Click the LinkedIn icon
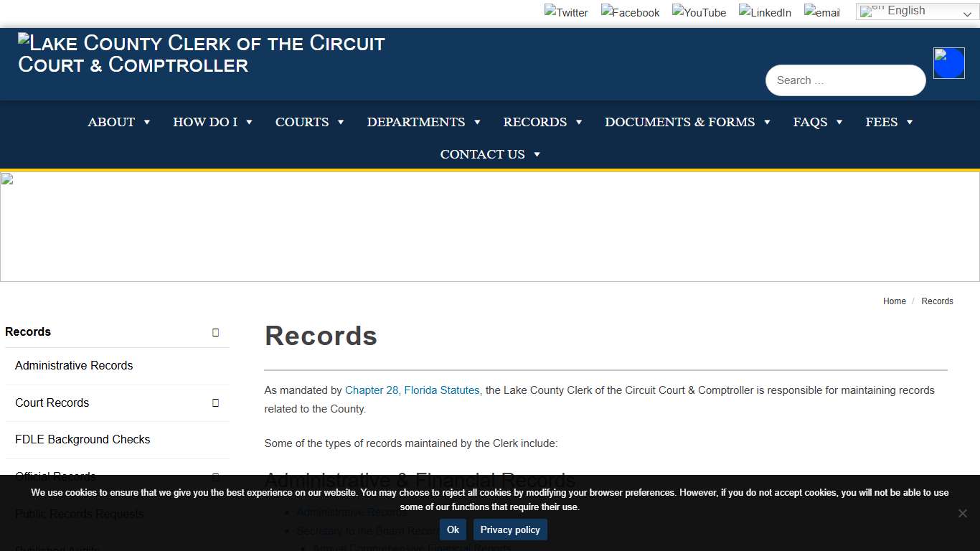This screenshot has height=551, width=980. click(x=765, y=11)
